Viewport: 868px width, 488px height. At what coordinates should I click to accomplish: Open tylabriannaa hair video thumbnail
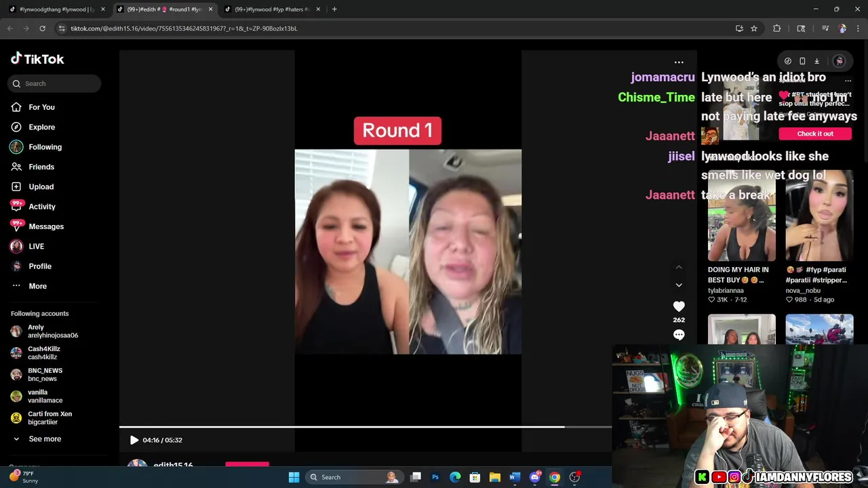click(x=742, y=216)
